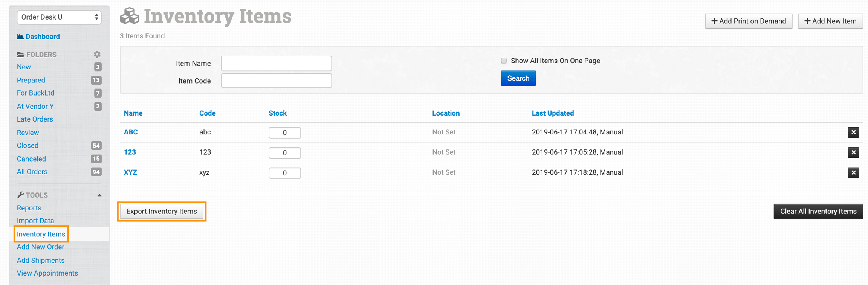Click the XYZ stock quantity box
The width and height of the screenshot is (868, 285).
pos(284,173)
